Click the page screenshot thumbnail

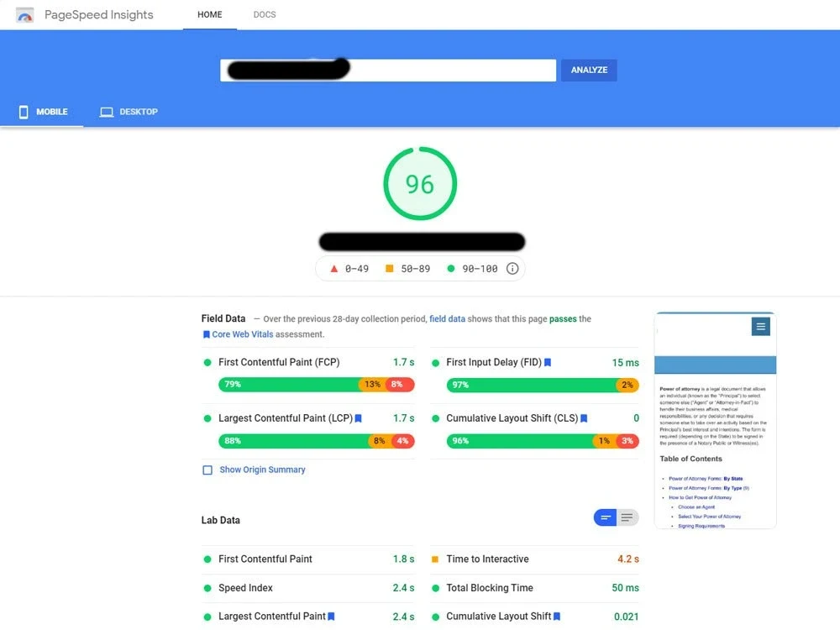715,420
